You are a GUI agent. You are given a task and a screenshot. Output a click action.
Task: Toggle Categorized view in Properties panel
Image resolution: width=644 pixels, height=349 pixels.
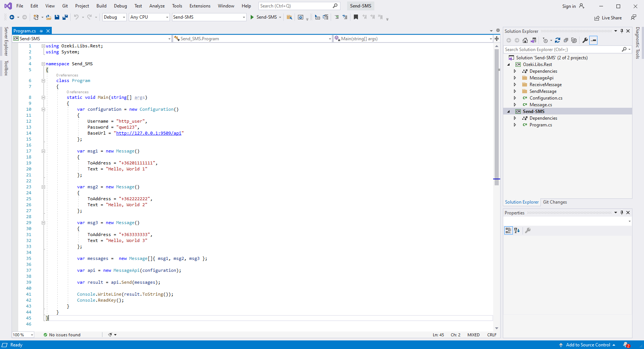coord(508,230)
